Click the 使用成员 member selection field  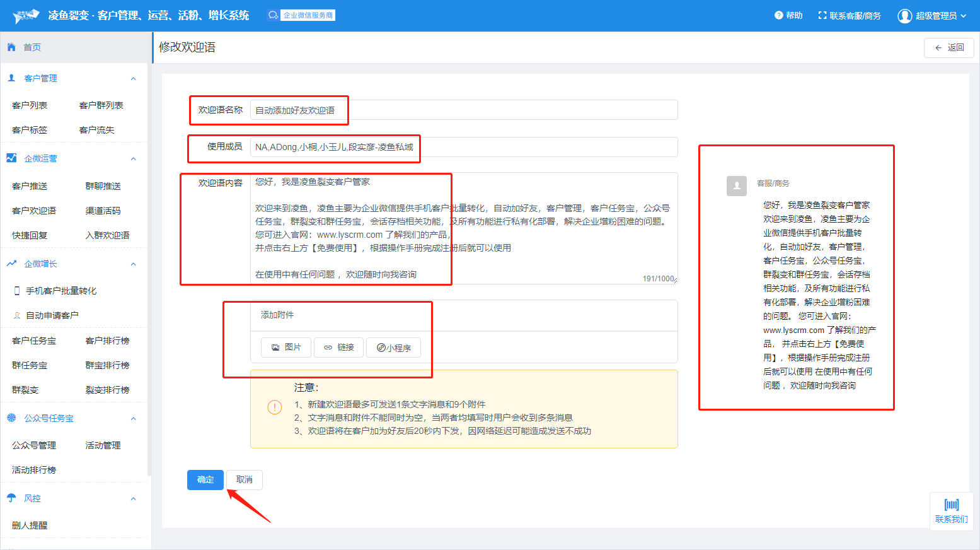point(463,147)
